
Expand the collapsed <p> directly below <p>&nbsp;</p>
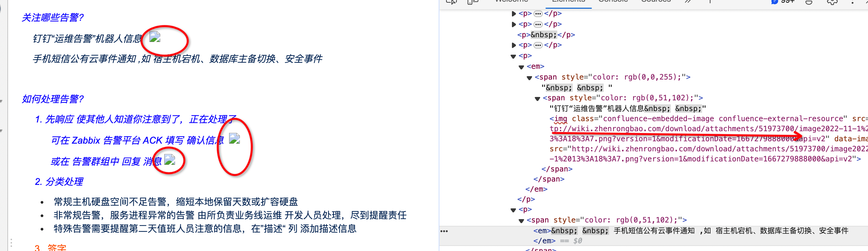pyautogui.click(x=514, y=45)
